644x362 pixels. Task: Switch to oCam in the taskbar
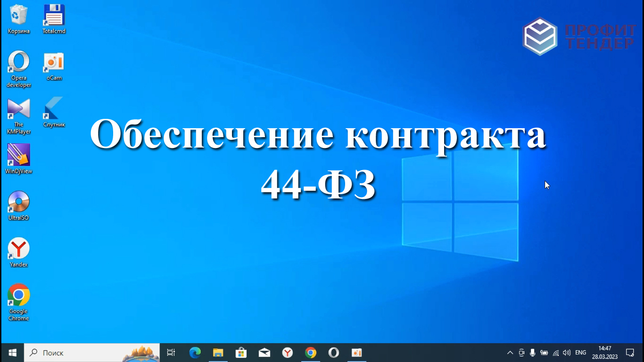[x=356, y=353]
